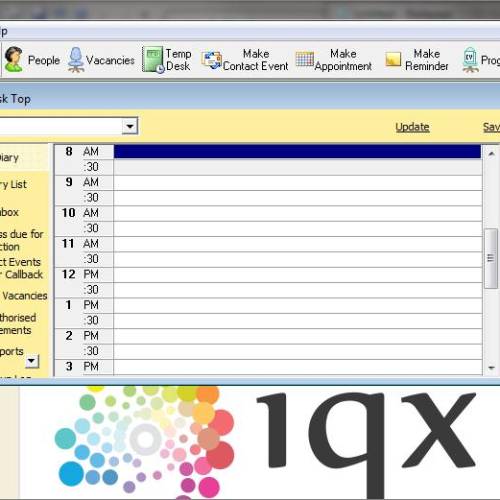Click the Save link
This screenshot has width=500, height=500.
click(x=491, y=127)
